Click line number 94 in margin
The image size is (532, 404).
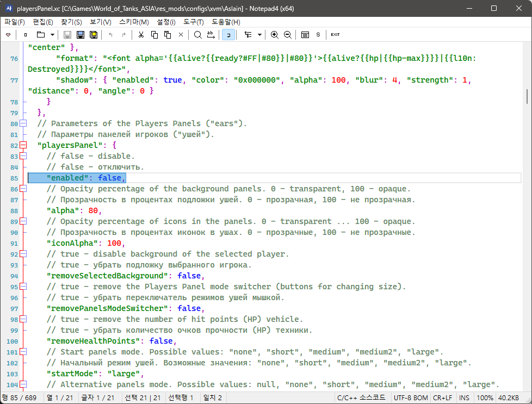point(14,276)
